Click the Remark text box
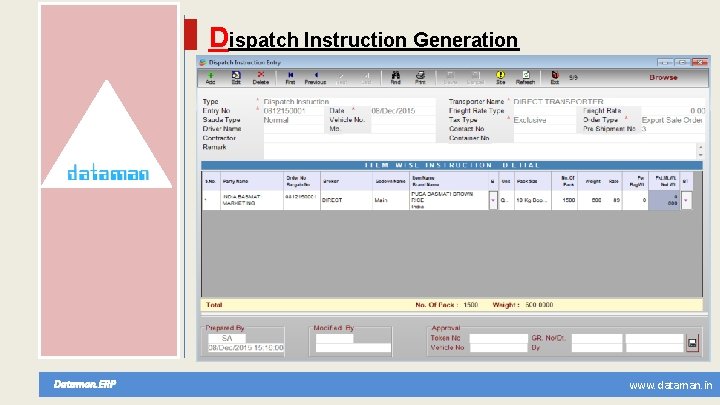Screen dimensions: 720x405 tap(479, 151)
